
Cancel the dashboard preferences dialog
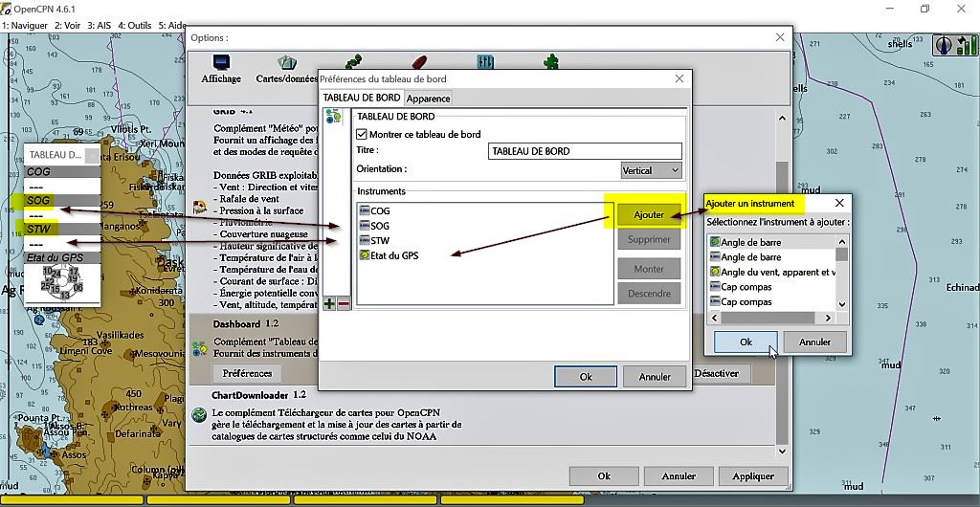tap(655, 377)
